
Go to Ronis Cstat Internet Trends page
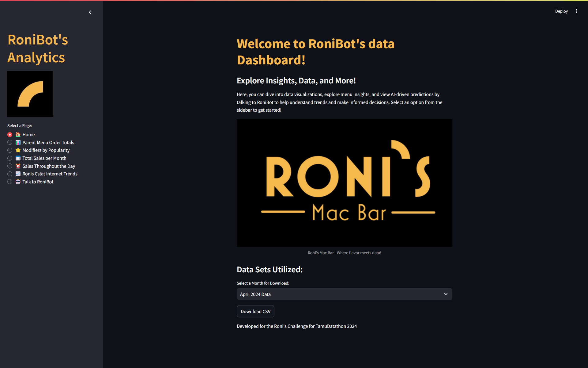[x=50, y=174]
